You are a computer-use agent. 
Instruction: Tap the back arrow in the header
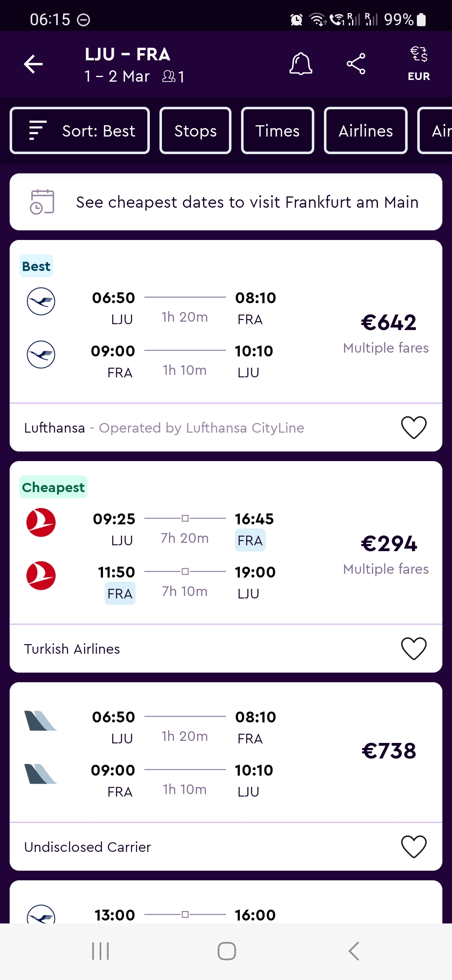[x=33, y=64]
